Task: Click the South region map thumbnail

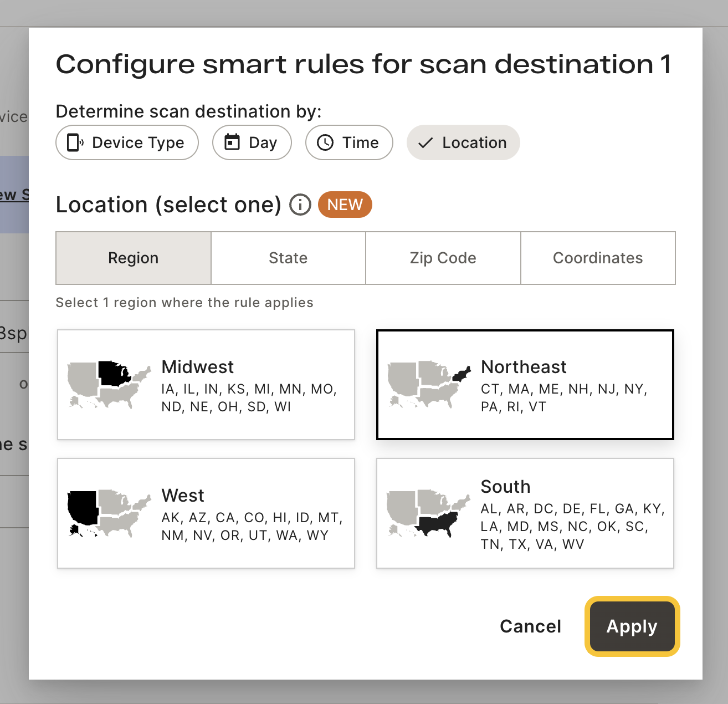Action: pos(428,513)
